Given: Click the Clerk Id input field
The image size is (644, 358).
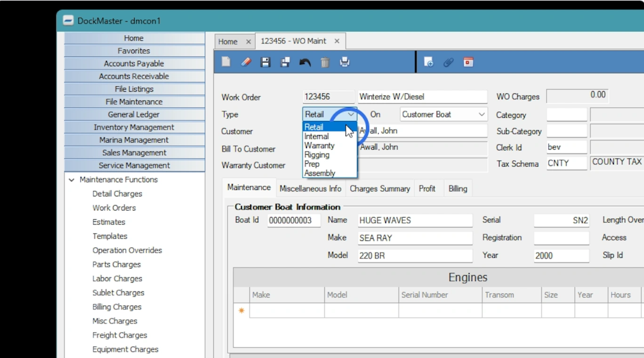Looking at the screenshot, I should [x=566, y=147].
